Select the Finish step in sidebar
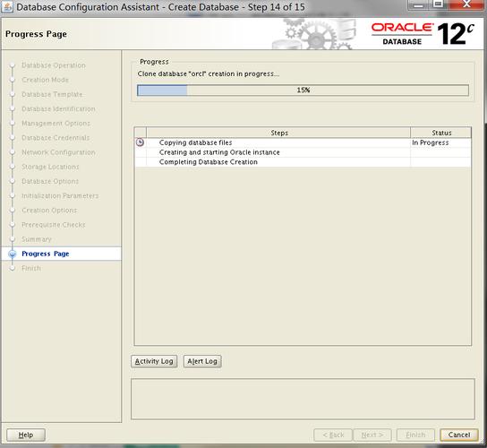487x448 pixels. pos(31,268)
